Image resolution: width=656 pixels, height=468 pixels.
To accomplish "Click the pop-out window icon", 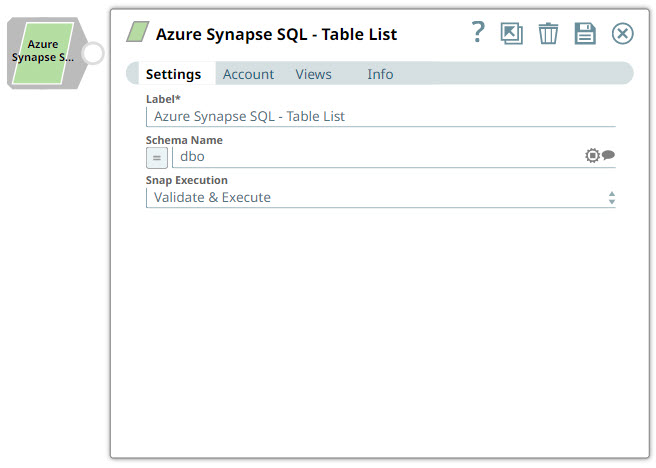I will point(512,33).
